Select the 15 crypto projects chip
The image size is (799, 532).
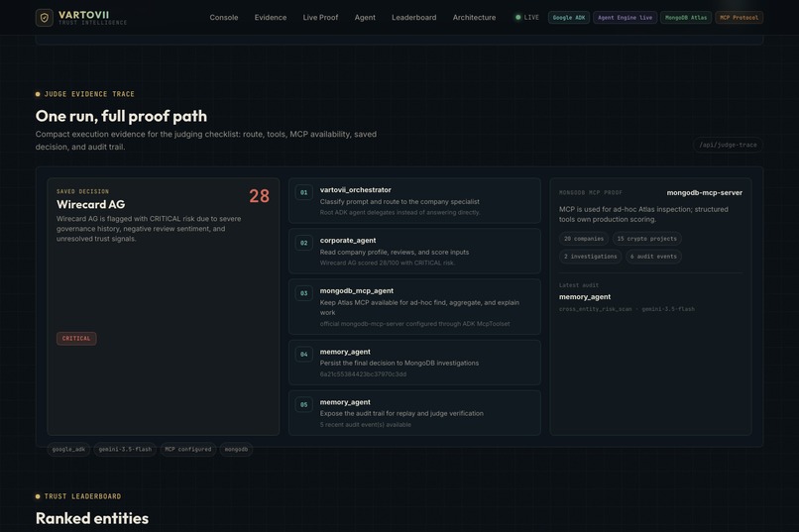click(646, 238)
